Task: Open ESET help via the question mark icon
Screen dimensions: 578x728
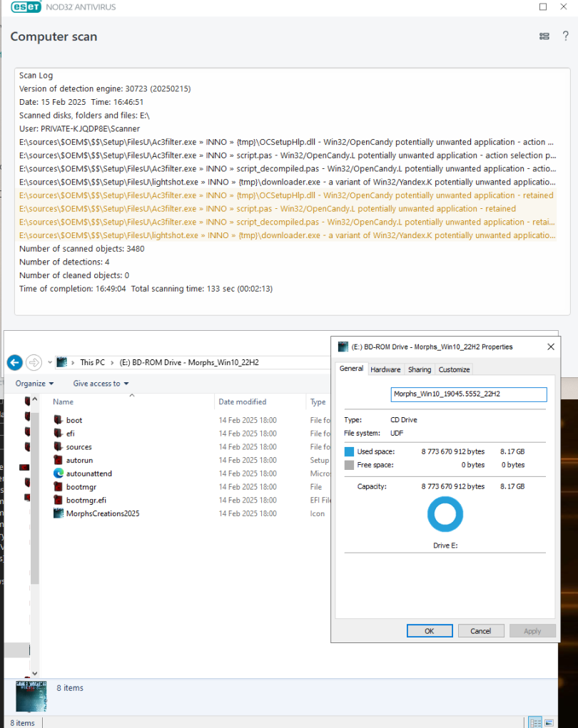Action: tap(565, 36)
